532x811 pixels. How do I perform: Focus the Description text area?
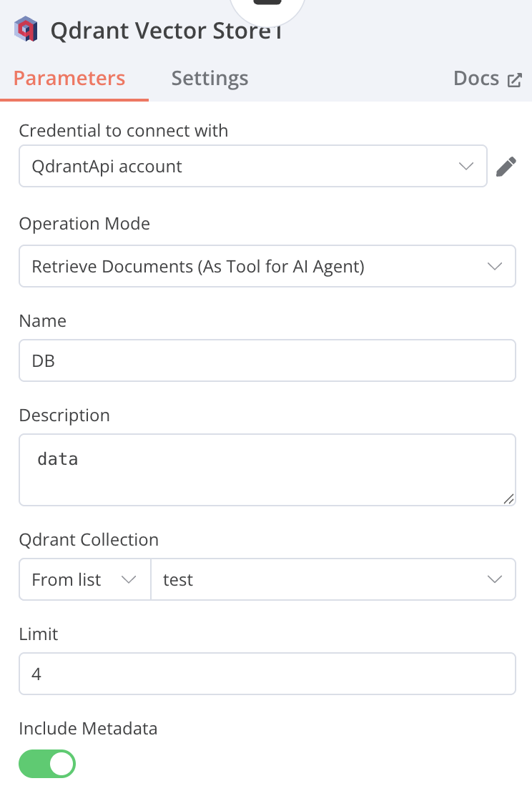coord(267,469)
